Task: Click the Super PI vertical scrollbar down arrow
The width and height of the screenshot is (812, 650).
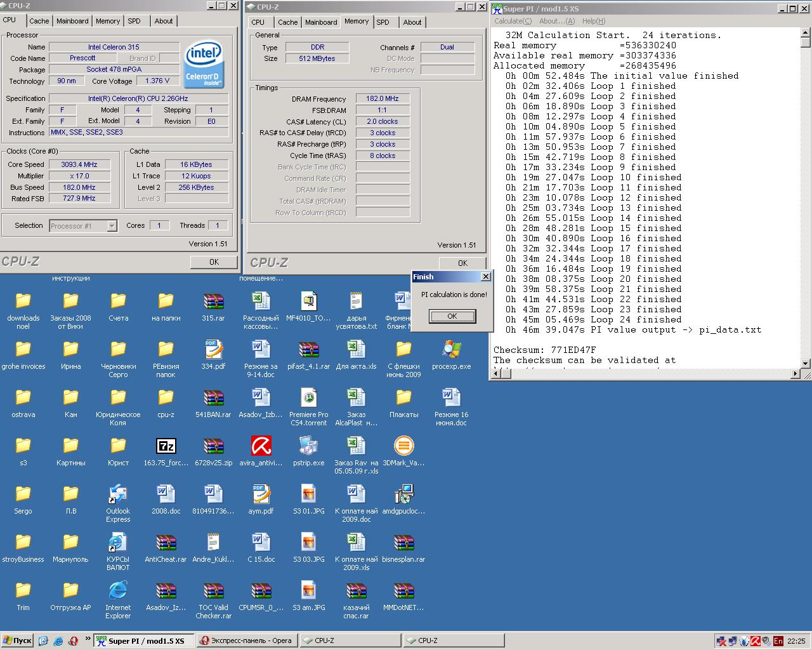Action: 806,364
